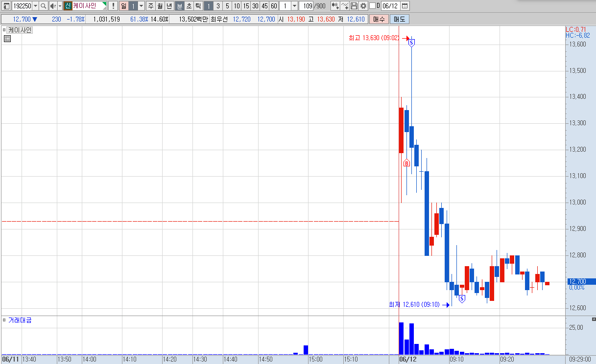This screenshot has height=364, width=596.
Task: Select weekly 주 chart period
Action: tap(151, 6)
